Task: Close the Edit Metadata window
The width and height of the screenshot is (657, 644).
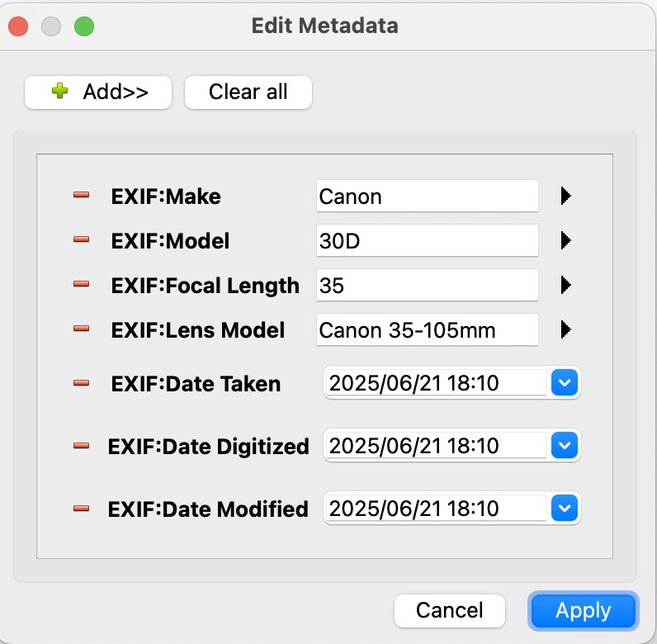Action: (18, 26)
